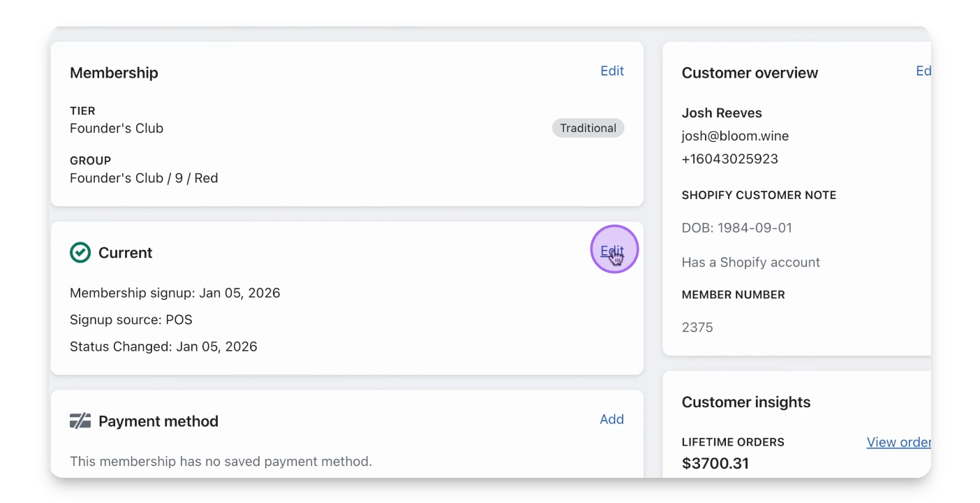The width and height of the screenshot is (980, 503).
Task: Click the customer name Josh Reeves
Action: click(722, 113)
